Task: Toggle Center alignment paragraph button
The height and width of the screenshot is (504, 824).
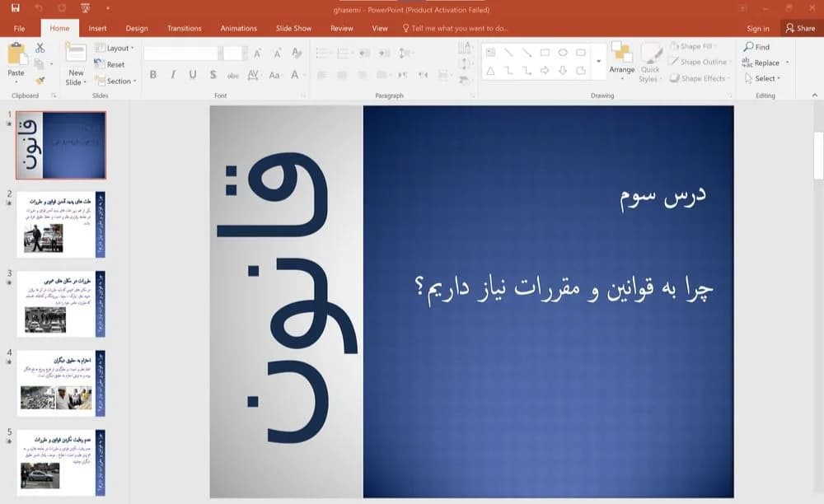Action: (x=342, y=75)
